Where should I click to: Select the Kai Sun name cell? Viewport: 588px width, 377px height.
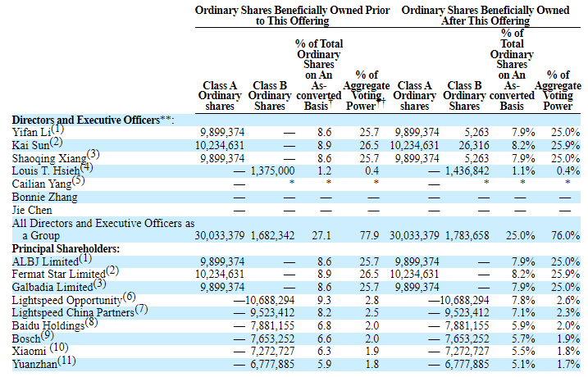[x=30, y=145]
